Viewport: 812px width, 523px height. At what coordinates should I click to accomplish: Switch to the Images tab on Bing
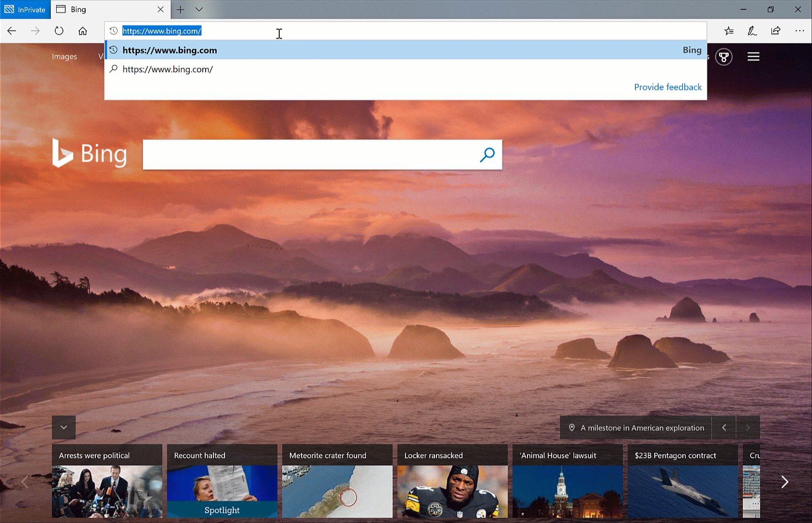[64, 56]
